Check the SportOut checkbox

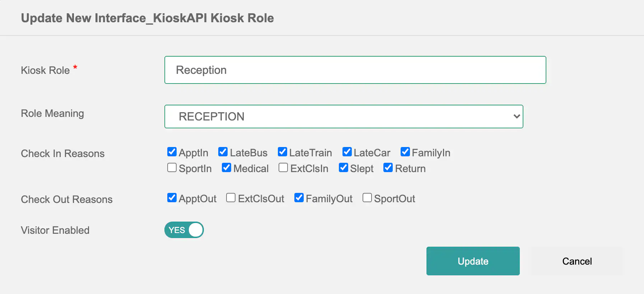pyautogui.click(x=367, y=198)
